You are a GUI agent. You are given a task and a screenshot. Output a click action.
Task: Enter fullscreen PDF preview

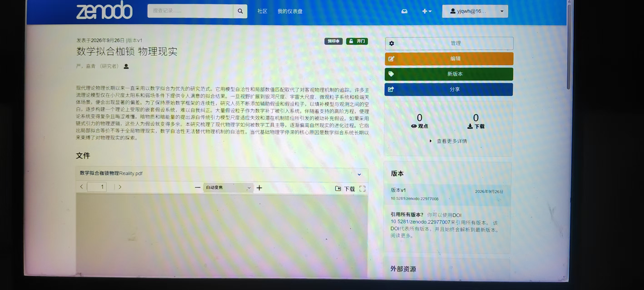pyautogui.click(x=362, y=189)
